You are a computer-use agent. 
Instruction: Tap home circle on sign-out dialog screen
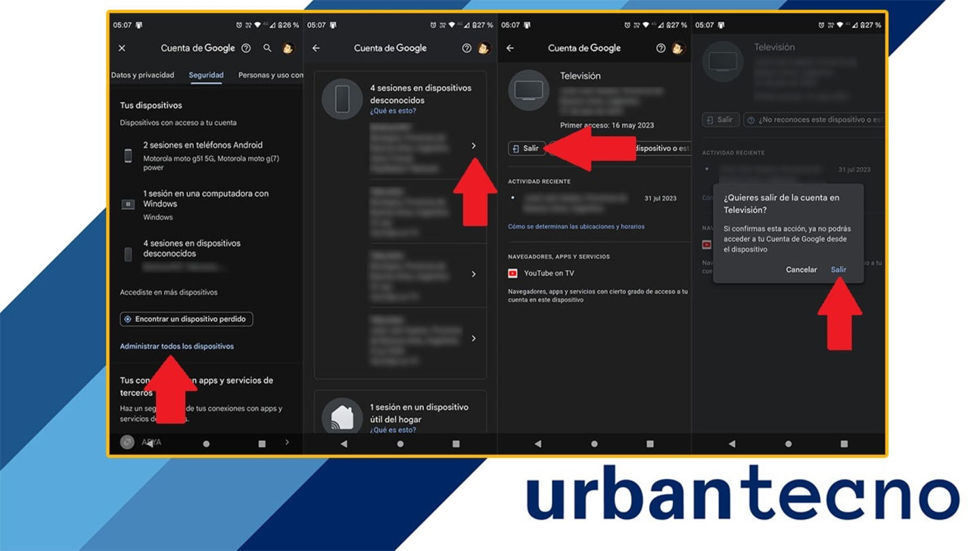pyautogui.click(x=788, y=444)
